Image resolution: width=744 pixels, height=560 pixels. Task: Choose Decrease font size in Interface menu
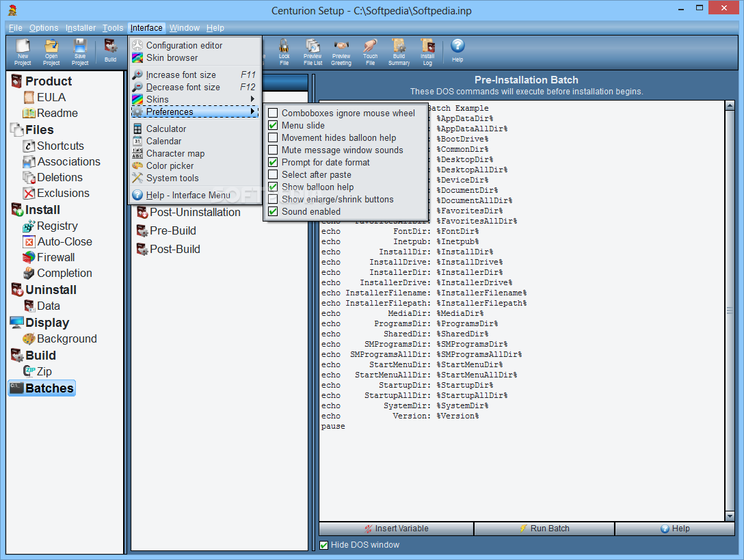[x=196, y=87]
